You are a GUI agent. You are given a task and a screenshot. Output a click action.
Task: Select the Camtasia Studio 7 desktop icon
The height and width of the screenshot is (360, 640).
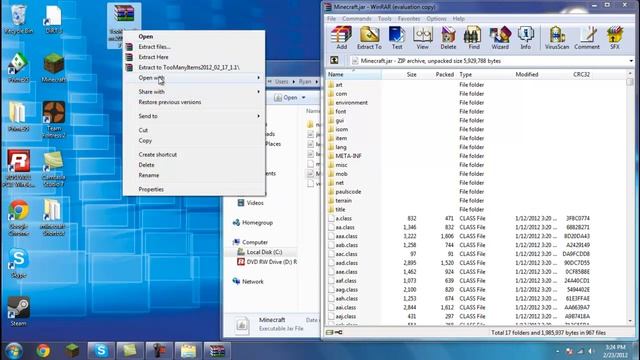tap(53, 169)
